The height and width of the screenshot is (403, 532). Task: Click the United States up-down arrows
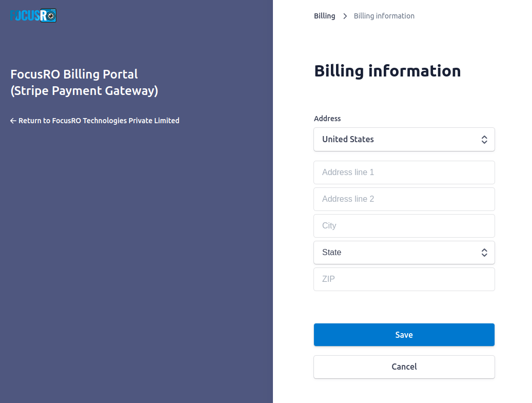click(x=484, y=140)
